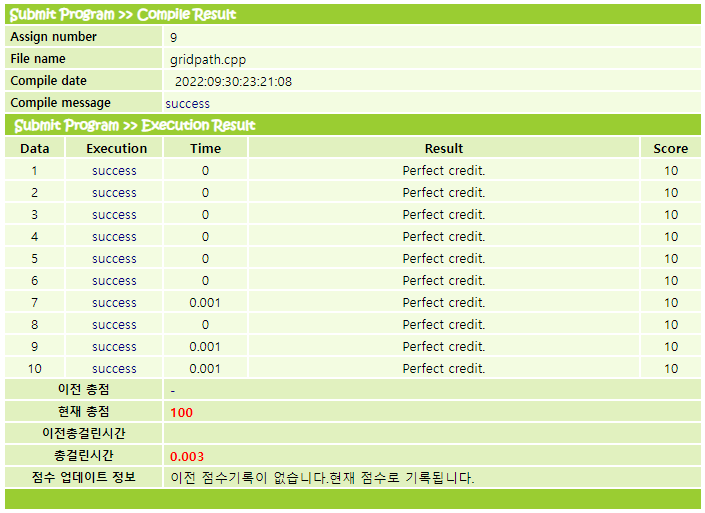705x513 pixels.
Task: Open the success link for Data 7
Action: click(x=114, y=303)
